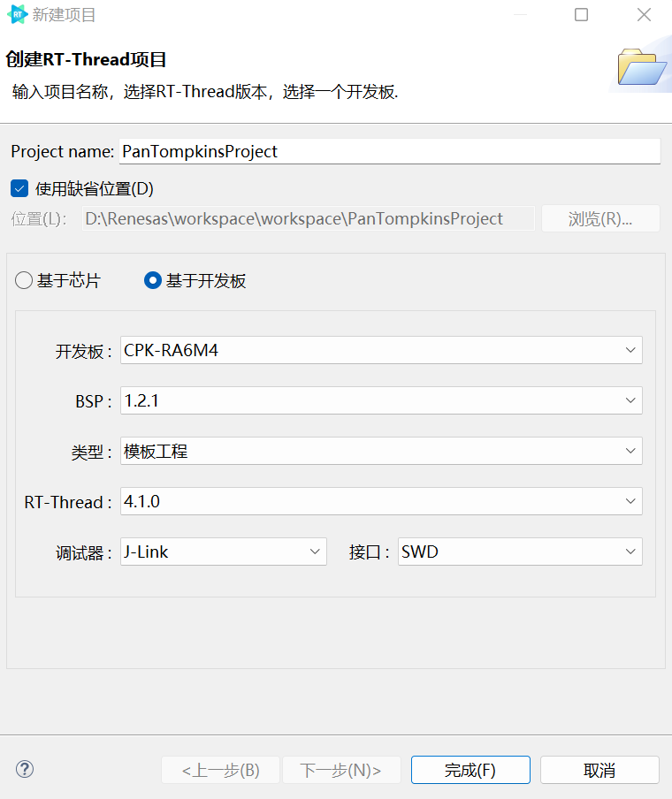Image resolution: width=672 pixels, height=799 pixels.
Task: Open the 调试器 dropdown showing J-Link
Action: click(224, 552)
